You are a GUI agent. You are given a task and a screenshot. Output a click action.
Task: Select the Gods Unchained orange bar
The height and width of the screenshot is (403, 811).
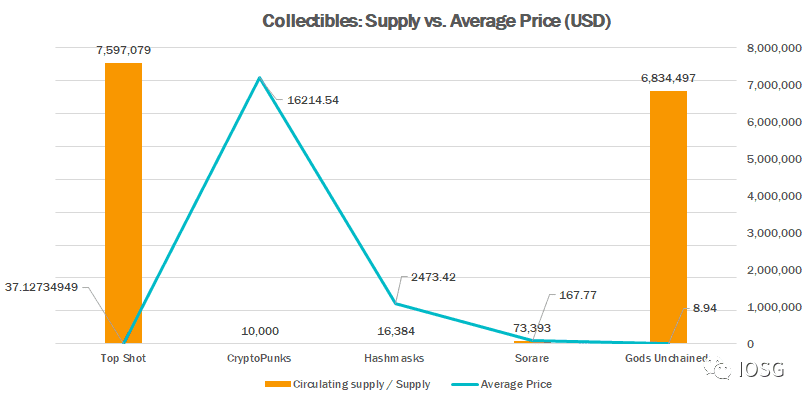[668, 217]
